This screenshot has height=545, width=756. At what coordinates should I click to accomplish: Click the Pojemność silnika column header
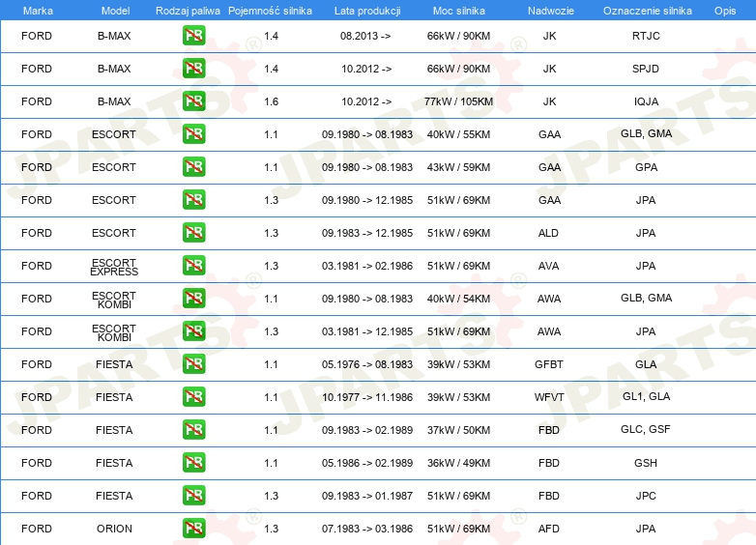pos(270,11)
